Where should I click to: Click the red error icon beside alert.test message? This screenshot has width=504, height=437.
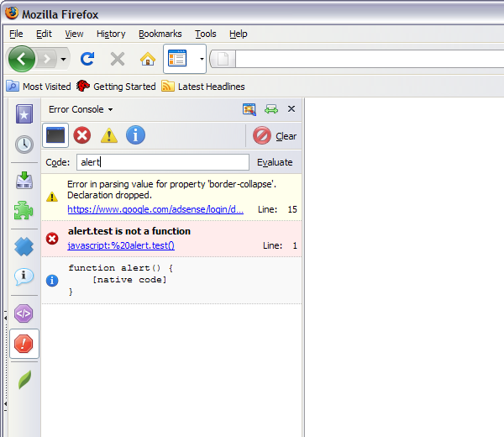tap(52, 239)
